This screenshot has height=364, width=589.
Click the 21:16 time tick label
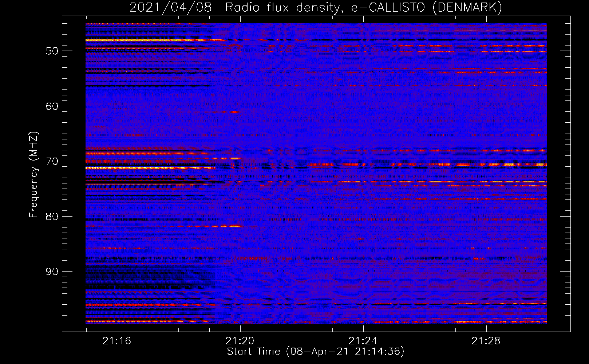(x=117, y=341)
